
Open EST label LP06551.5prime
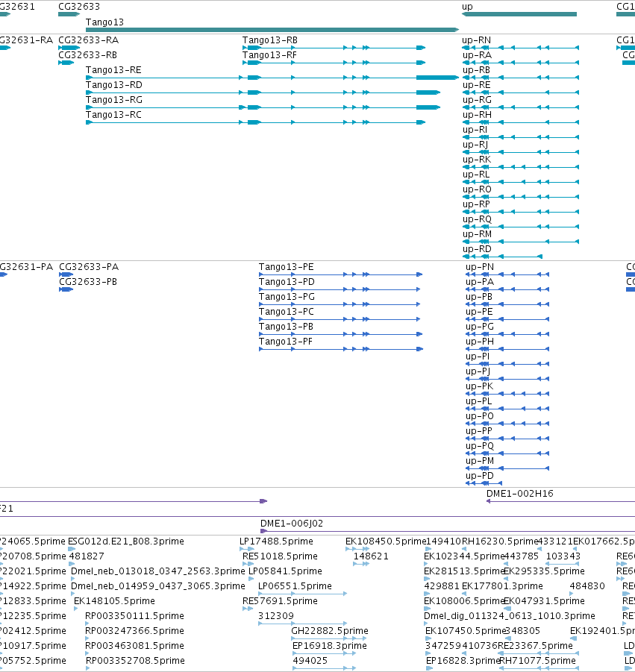295,586
